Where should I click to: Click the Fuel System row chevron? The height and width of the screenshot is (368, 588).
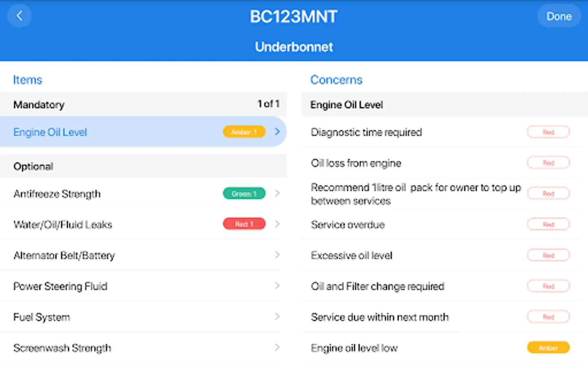click(277, 316)
